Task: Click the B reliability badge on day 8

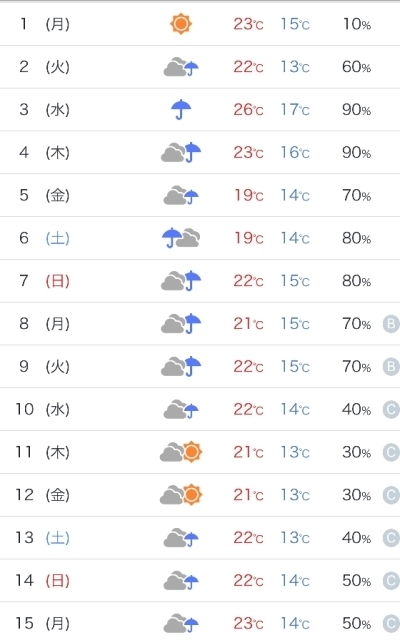Action: click(391, 324)
